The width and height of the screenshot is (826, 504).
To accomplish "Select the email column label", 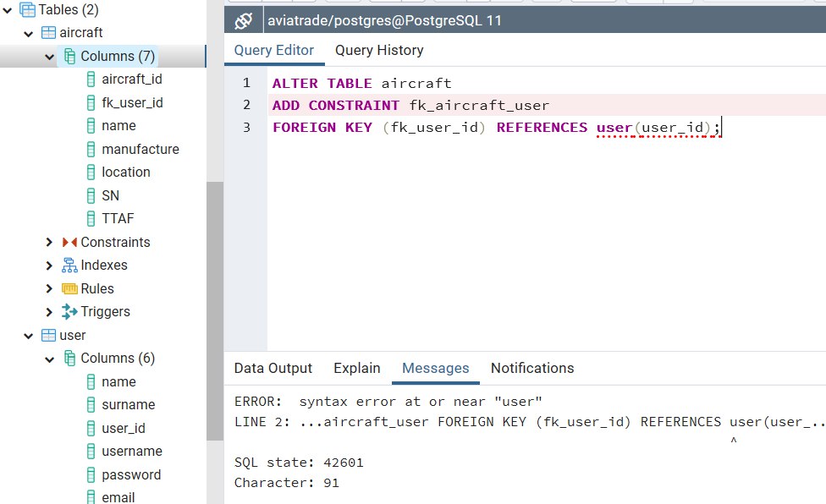I will point(118,497).
